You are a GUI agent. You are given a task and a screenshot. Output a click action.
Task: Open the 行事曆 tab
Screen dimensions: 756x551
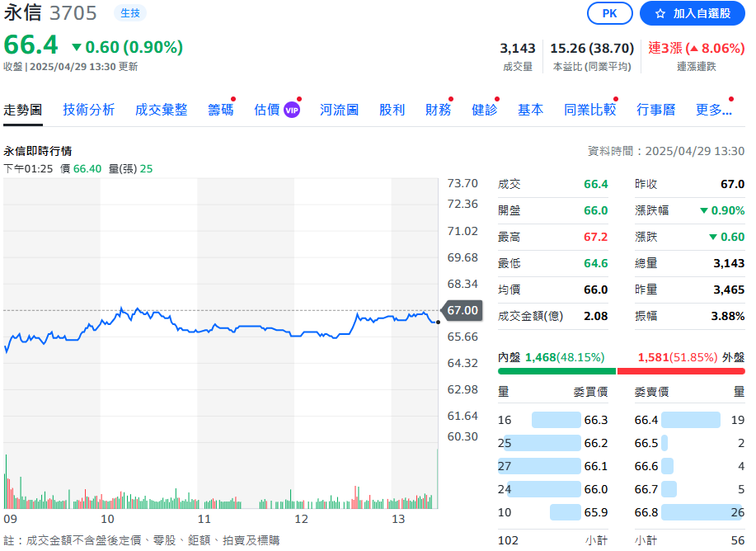(655, 110)
